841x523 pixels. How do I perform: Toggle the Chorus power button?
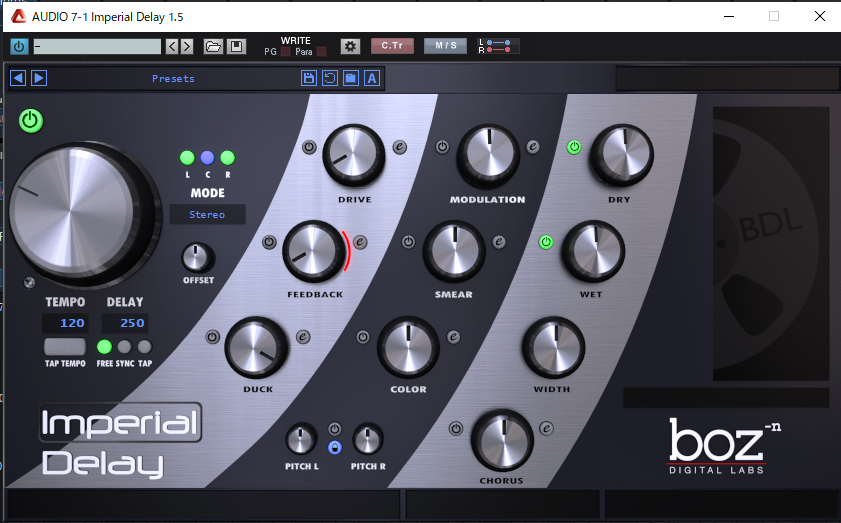click(x=456, y=429)
